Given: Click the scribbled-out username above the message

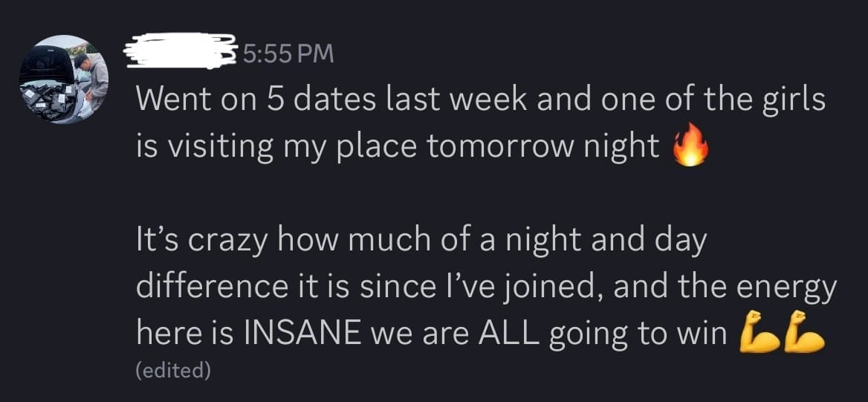Looking at the screenshot, I should 180,53.
